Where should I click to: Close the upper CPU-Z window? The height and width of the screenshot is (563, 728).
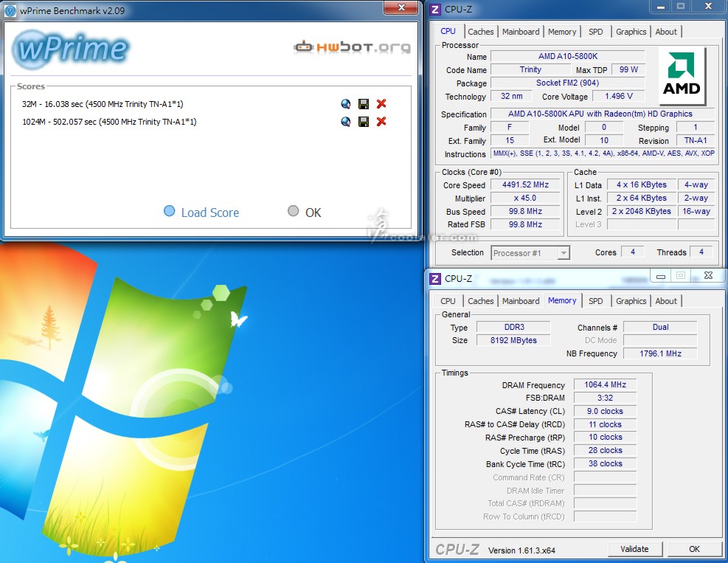(709, 7)
